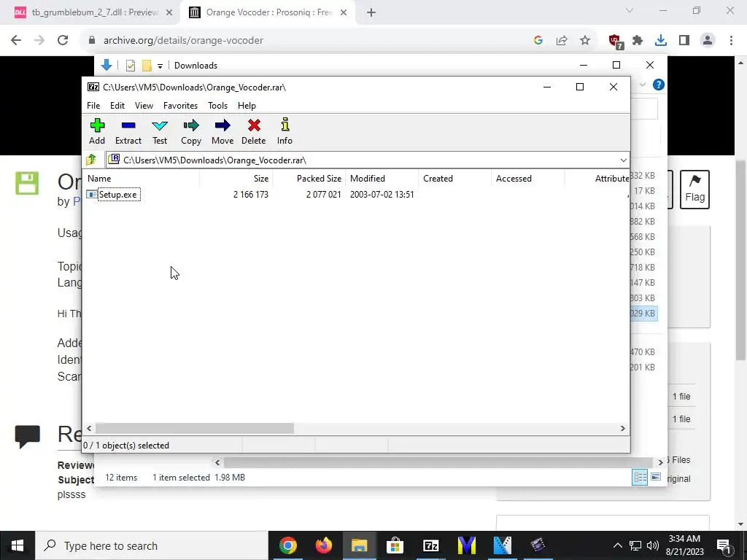Image resolution: width=747 pixels, height=560 pixels.
Task: Go up one folder level in 7-Zip
Action: [x=91, y=160]
